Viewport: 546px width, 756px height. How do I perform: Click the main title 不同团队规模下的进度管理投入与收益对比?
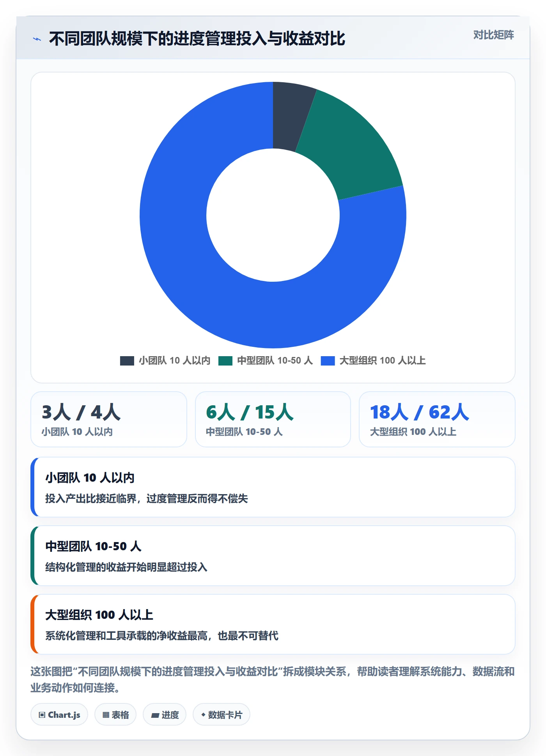tap(197, 39)
